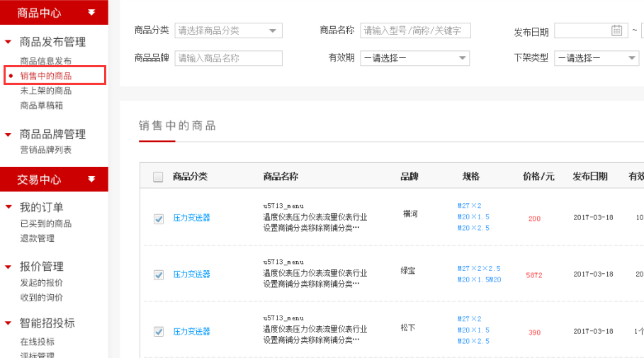Open 退款管理 in the sidebar
The width and height of the screenshot is (644, 358).
pos(38,238)
